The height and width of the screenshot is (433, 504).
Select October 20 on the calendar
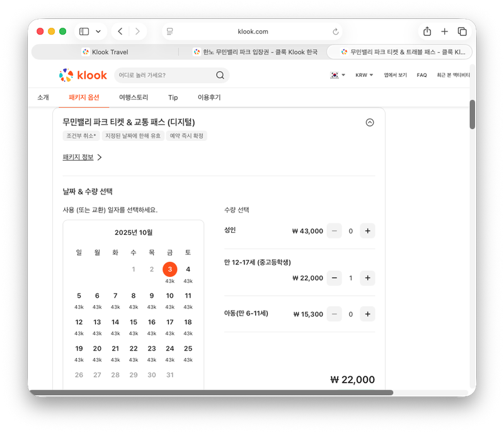(x=97, y=349)
